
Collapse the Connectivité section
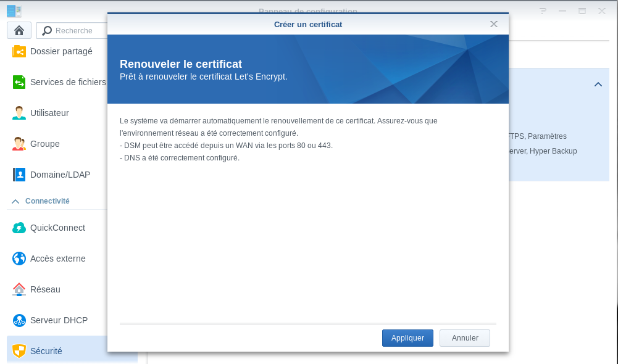pyautogui.click(x=16, y=201)
